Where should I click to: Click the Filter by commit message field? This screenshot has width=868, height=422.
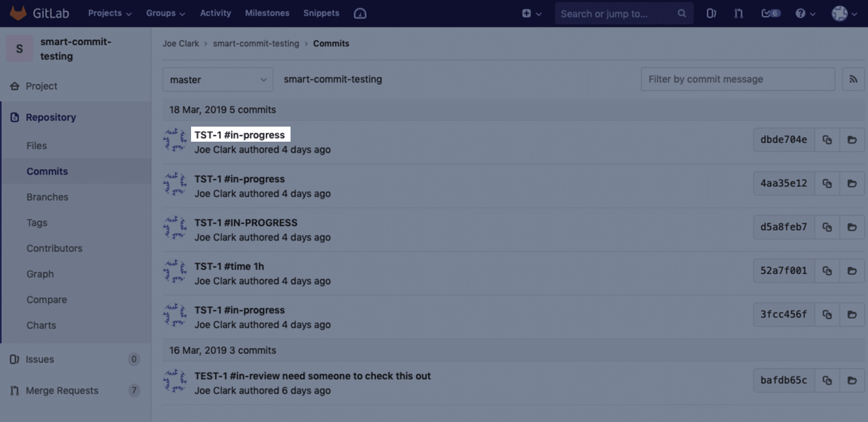[738, 79]
